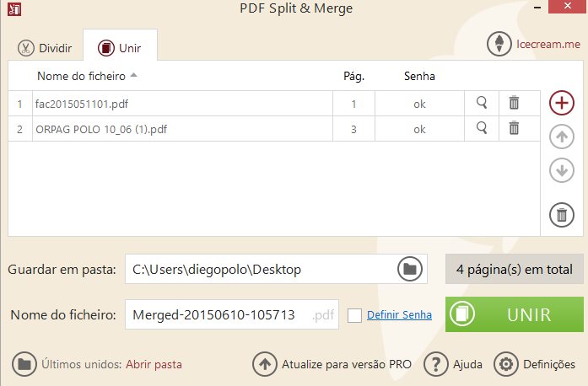Image resolution: width=588 pixels, height=386 pixels.
Task: Remove ORPAG POLO 10_06 (1).pdf via trash icon
Action: (x=513, y=129)
